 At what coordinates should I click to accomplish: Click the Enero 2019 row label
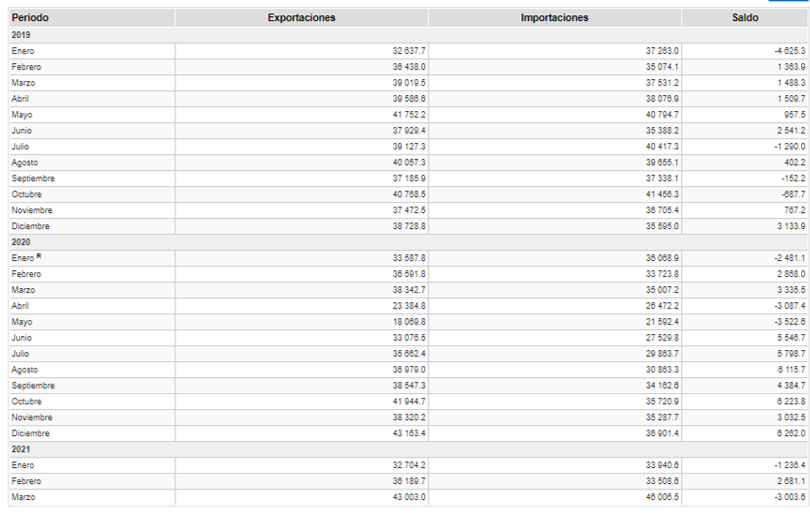(x=22, y=51)
